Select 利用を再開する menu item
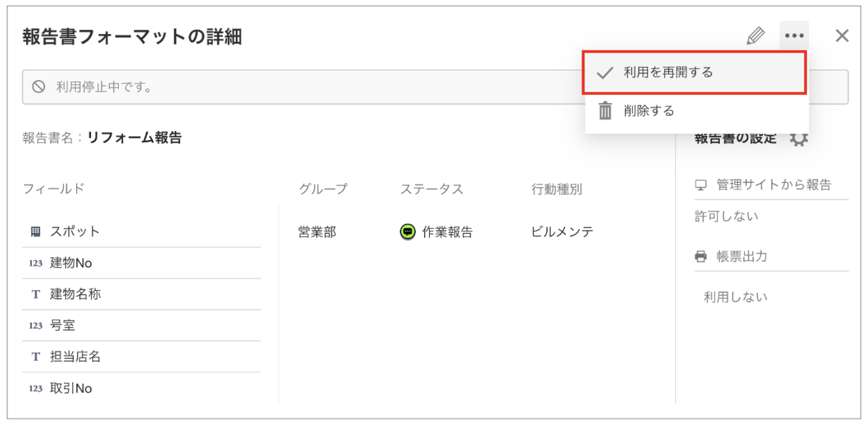Viewport: 868px width, 426px height. coord(694,73)
